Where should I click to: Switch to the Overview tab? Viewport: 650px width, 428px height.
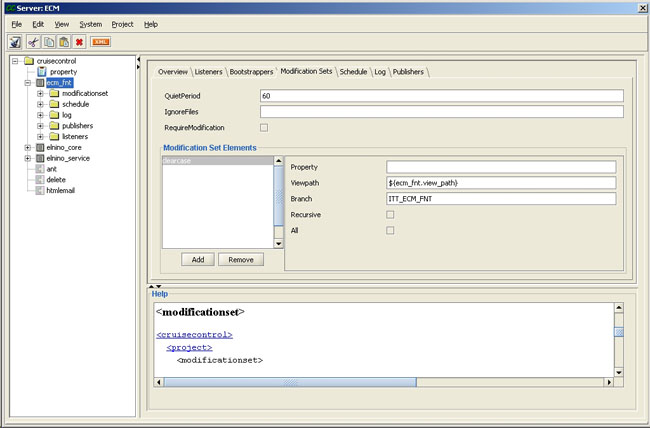click(172, 72)
